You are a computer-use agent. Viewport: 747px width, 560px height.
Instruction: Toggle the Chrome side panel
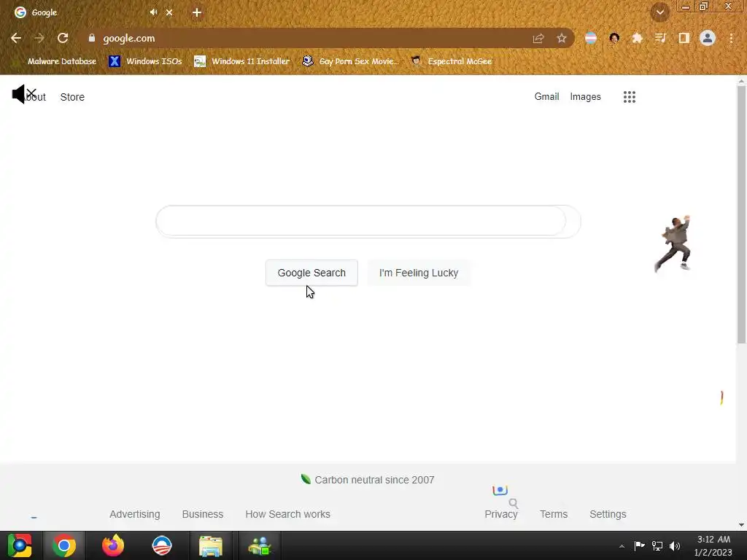point(684,39)
